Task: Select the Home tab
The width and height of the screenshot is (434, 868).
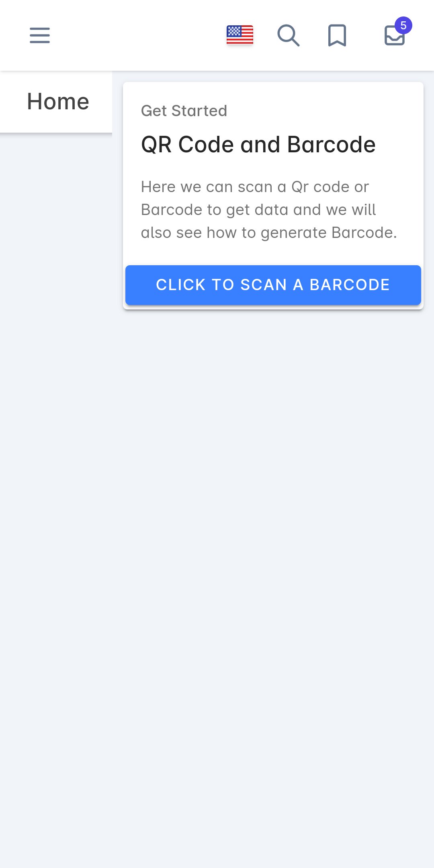Action: [58, 101]
